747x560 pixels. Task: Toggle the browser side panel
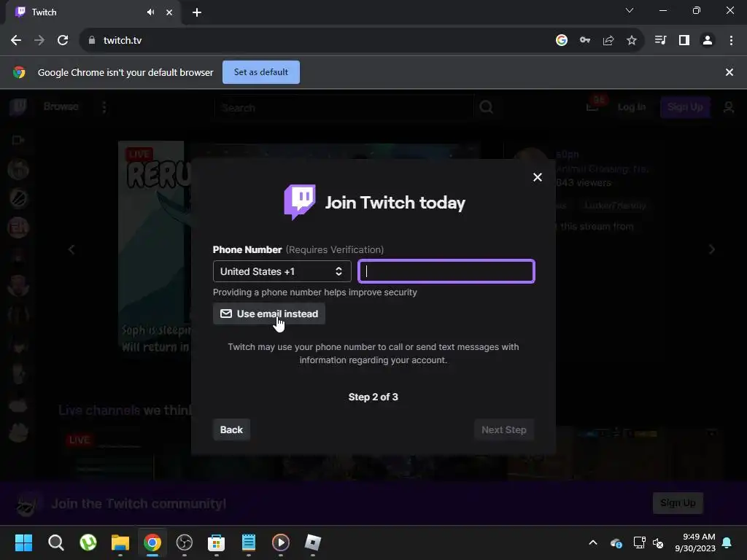point(684,41)
